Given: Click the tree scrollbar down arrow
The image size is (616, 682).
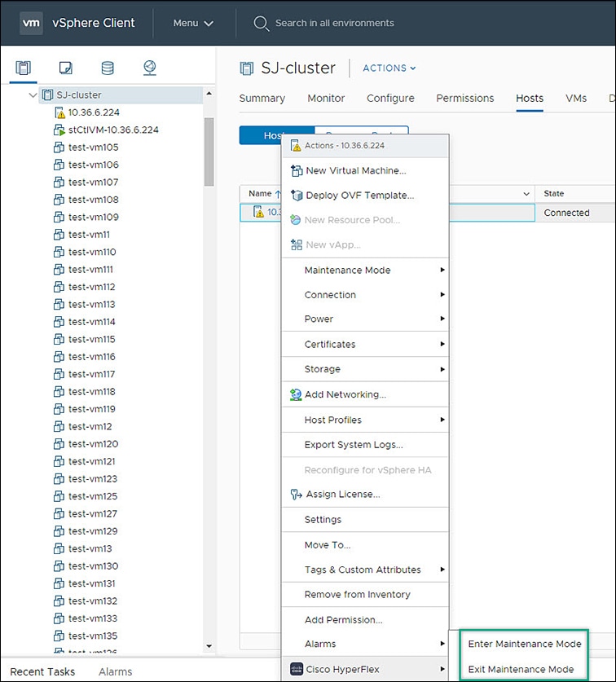Looking at the screenshot, I should tap(209, 646).
